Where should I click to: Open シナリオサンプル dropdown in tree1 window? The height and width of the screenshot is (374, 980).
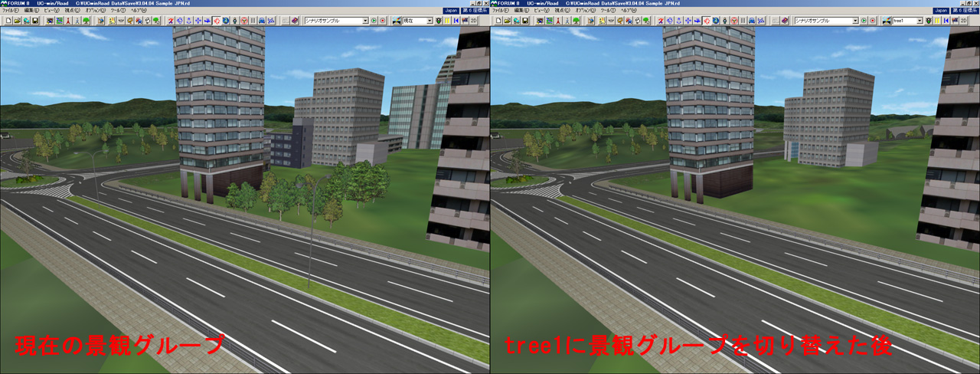(x=855, y=21)
